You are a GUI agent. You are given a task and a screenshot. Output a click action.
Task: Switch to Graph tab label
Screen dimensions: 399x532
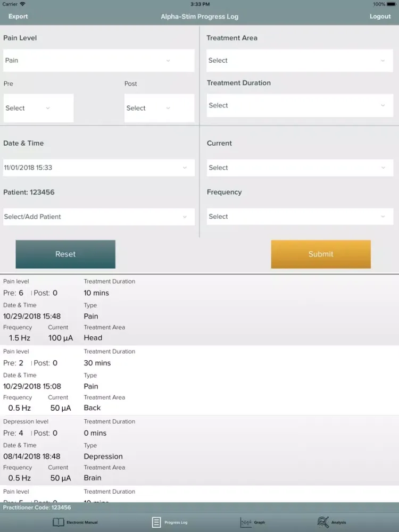(x=259, y=522)
